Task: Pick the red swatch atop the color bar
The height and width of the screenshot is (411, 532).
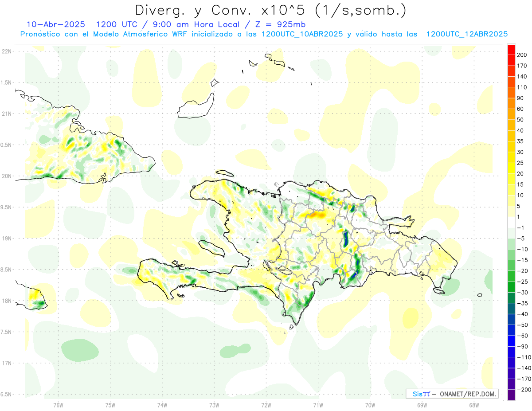Action: click(x=512, y=50)
